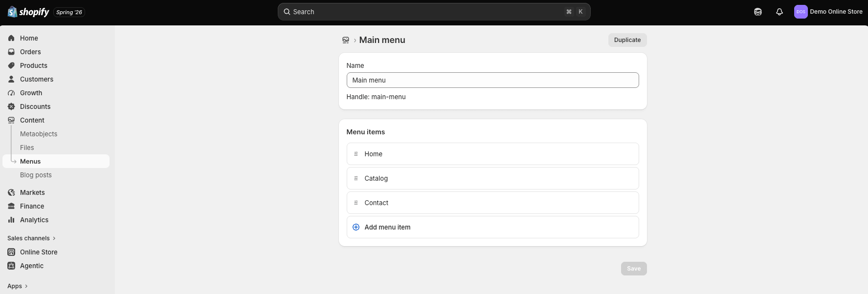Click the Agentic channel icon

click(11, 266)
